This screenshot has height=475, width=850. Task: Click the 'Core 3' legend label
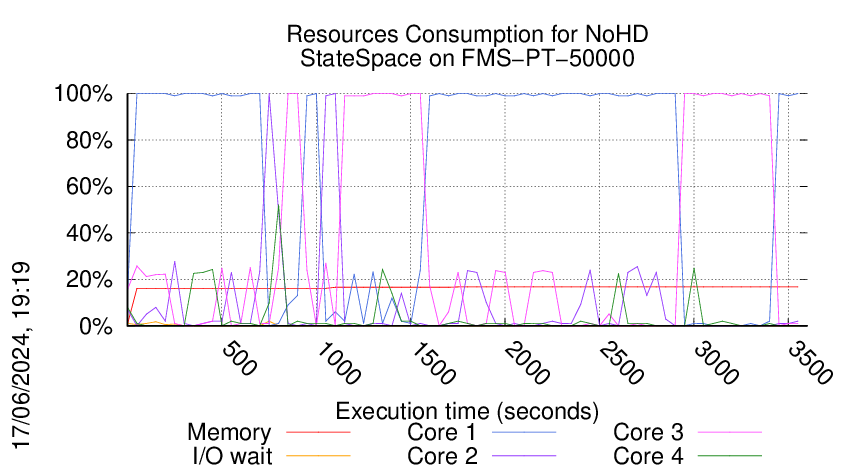[648, 433]
